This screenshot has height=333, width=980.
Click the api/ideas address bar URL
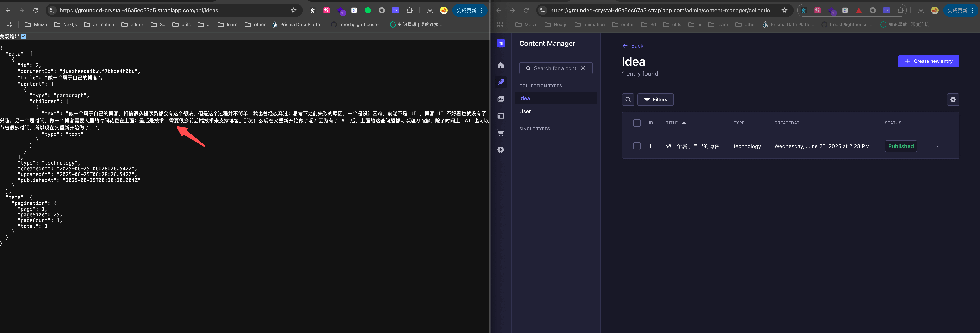(139, 10)
